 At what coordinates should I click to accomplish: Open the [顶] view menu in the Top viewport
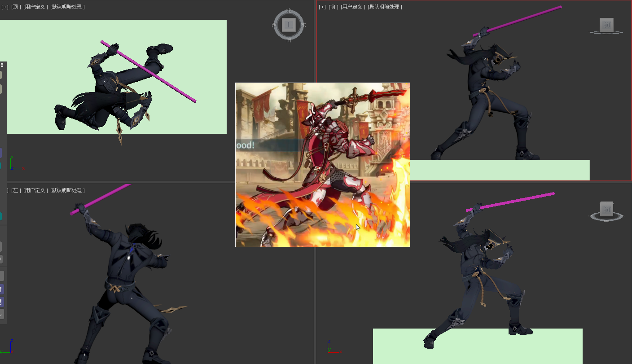click(x=16, y=7)
